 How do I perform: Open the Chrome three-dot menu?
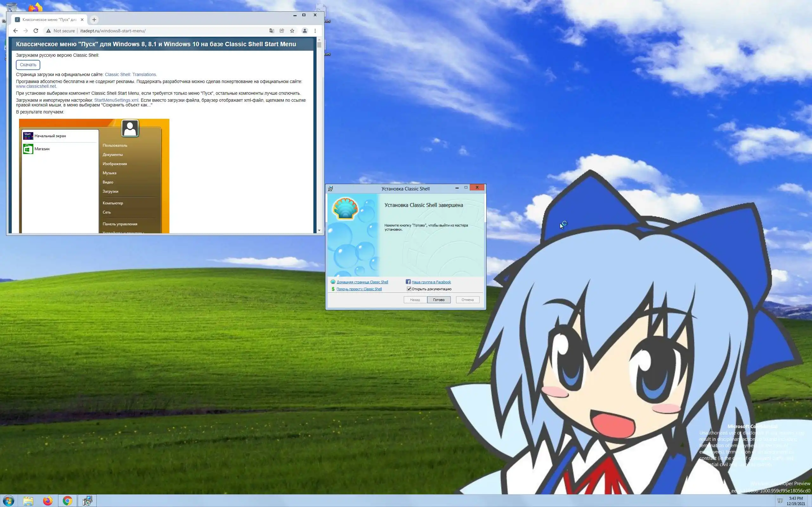point(315,31)
